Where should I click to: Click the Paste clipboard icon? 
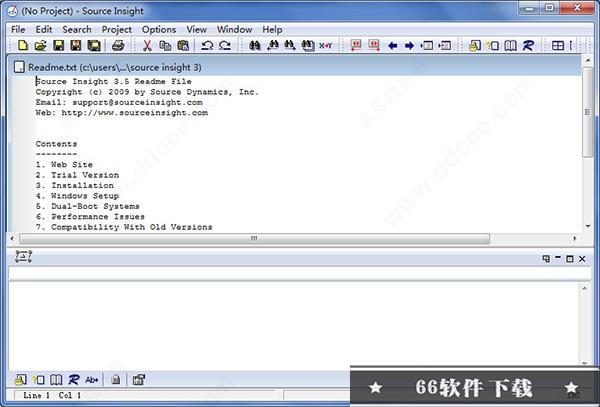[183, 46]
